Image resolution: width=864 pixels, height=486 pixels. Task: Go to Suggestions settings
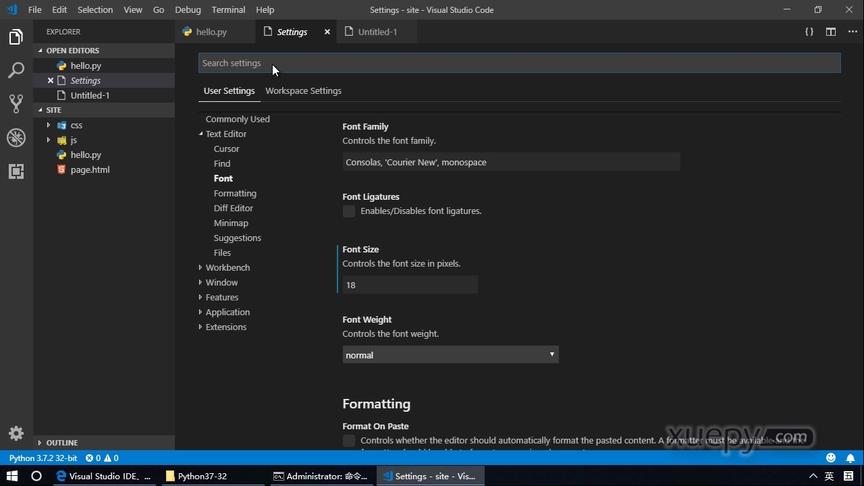[237, 237]
